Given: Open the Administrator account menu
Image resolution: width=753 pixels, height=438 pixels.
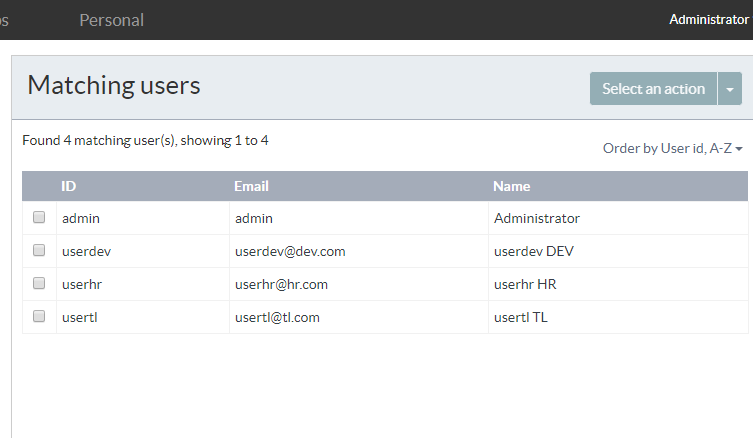Looking at the screenshot, I should 708,20.
